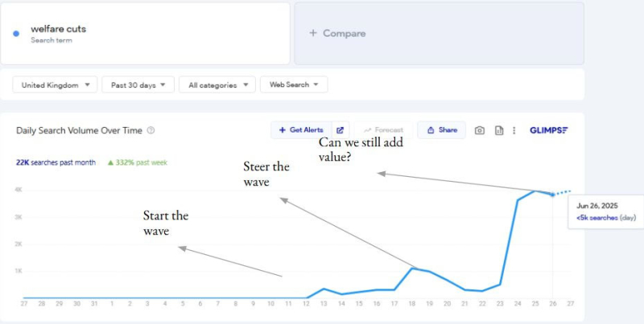Viewport: 644px width, 324px height.
Task: Open the three-dot more options menu
Action: point(514,130)
